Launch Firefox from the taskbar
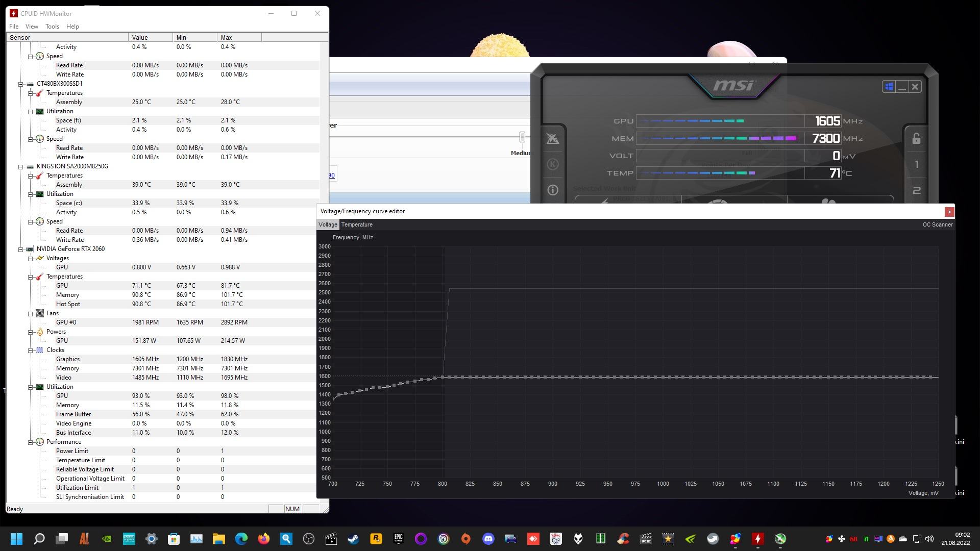Screen dimensions: 980x551 [264, 539]
